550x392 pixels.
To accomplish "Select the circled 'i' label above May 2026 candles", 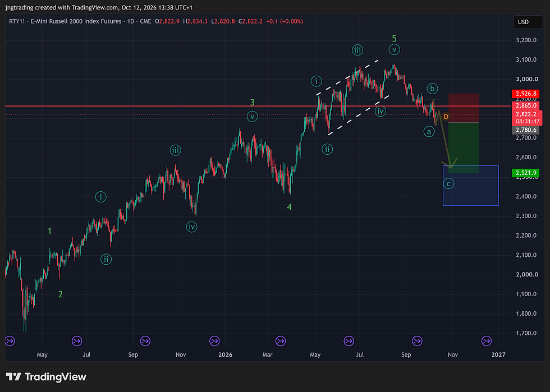I will tap(317, 81).
